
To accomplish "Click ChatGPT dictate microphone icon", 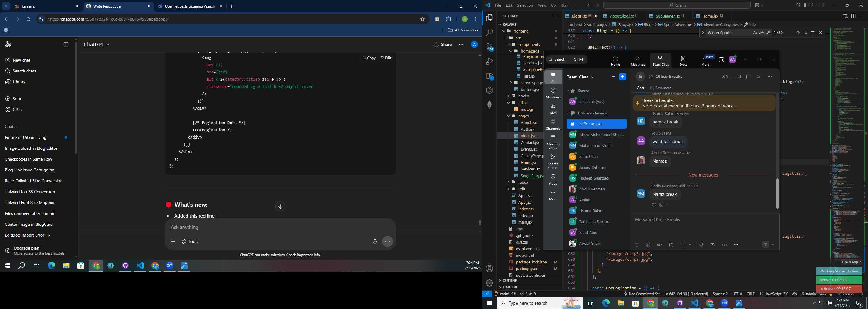I will (375, 241).
